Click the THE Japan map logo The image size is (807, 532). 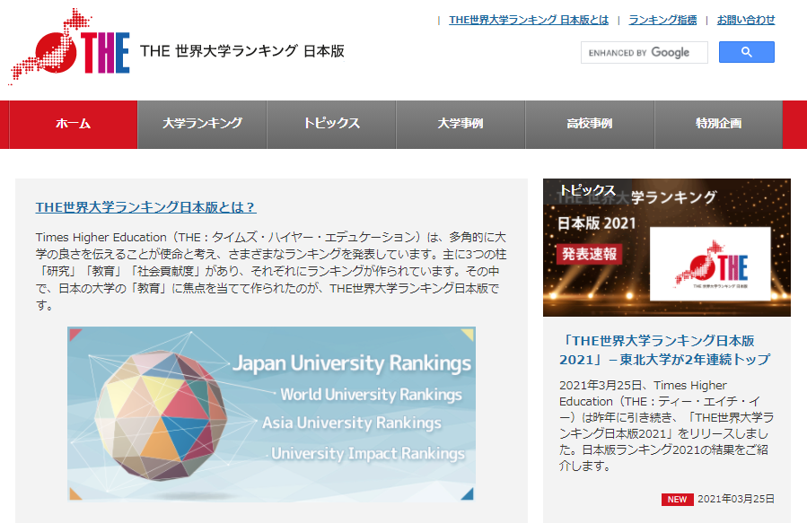pyautogui.click(x=69, y=47)
